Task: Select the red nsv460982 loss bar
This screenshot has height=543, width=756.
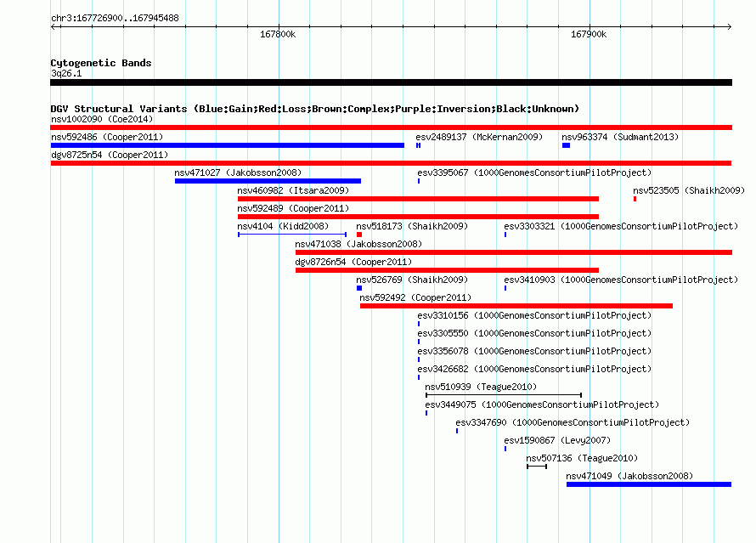Action: 418,199
